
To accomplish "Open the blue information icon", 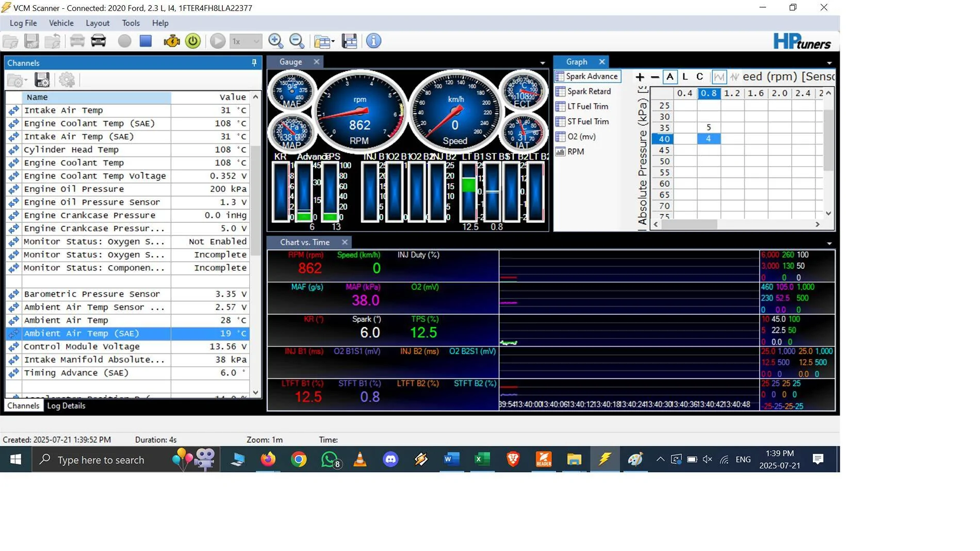I will [373, 41].
